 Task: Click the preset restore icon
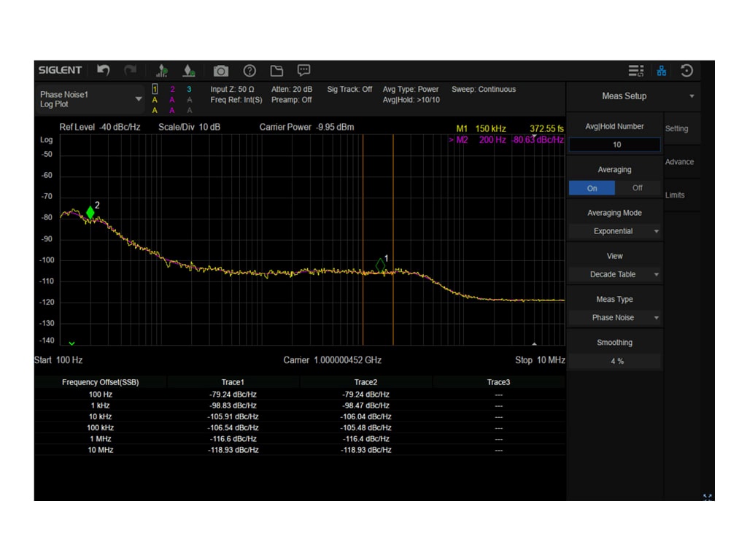point(686,71)
